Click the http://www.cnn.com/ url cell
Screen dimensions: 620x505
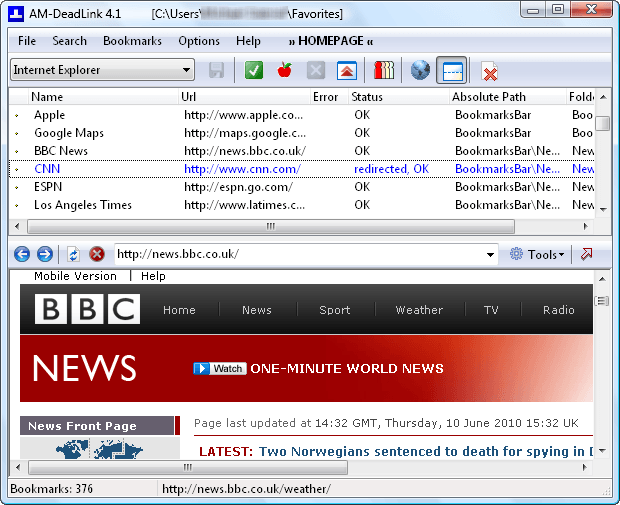pyautogui.click(x=242, y=169)
